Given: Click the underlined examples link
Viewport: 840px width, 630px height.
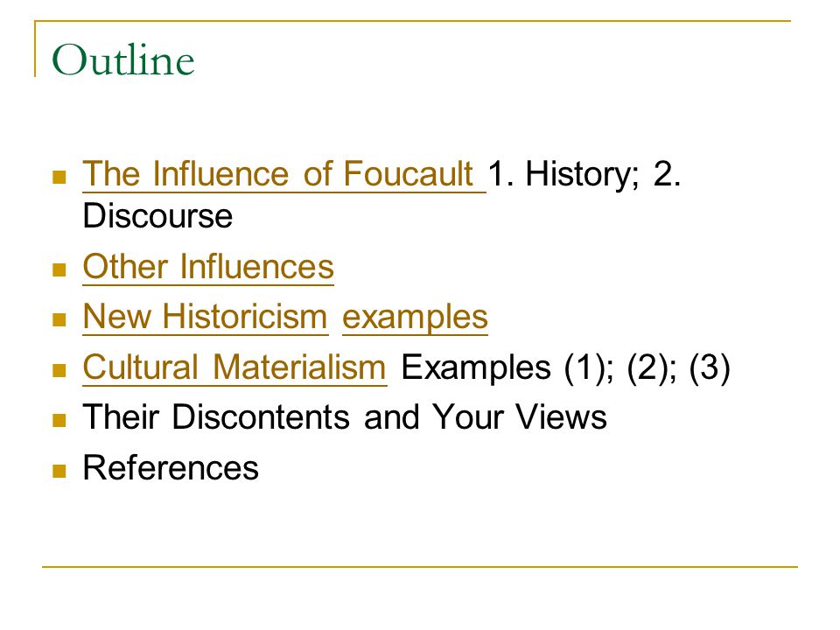Looking at the screenshot, I should click(415, 318).
